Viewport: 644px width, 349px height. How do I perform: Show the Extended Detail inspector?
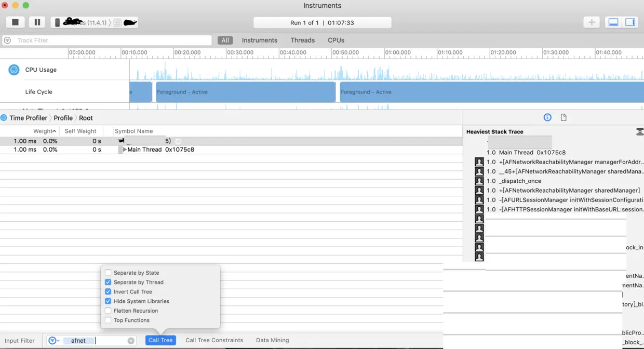coord(547,117)
